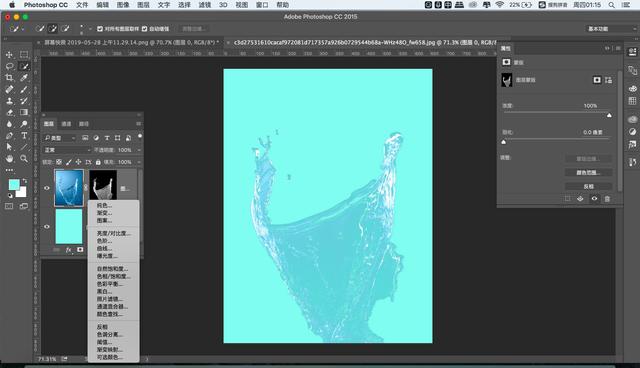
Task: Switch to the Channels tab
Action: pyautogui.click(x=66, y=124)
